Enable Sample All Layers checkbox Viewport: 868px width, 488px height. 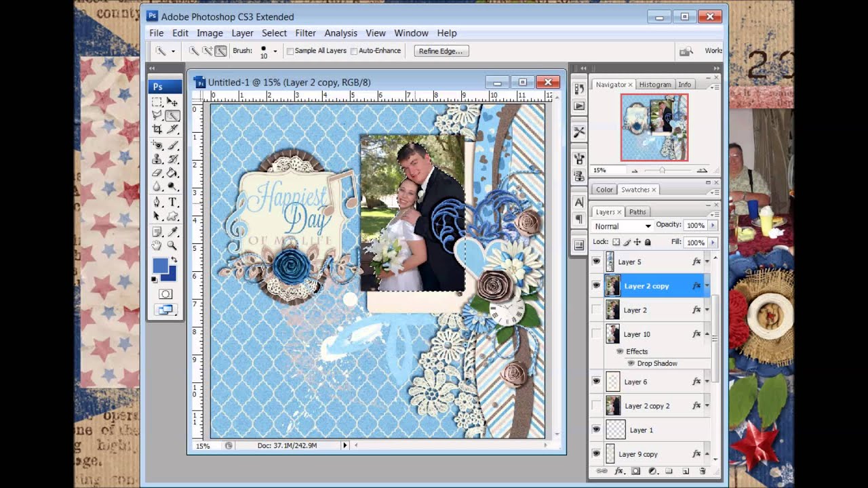(290, 51)
